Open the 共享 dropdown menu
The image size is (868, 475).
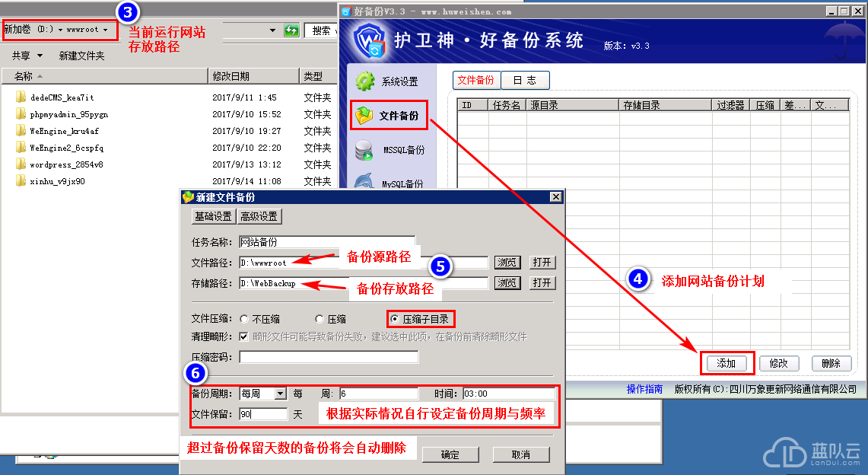pos(27,56)
